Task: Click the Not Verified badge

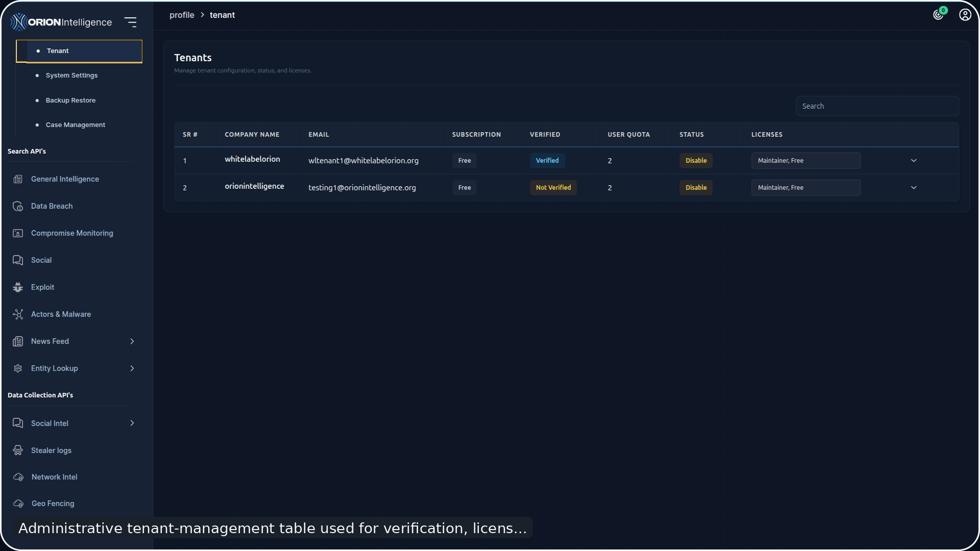Action: coord(553,188)
